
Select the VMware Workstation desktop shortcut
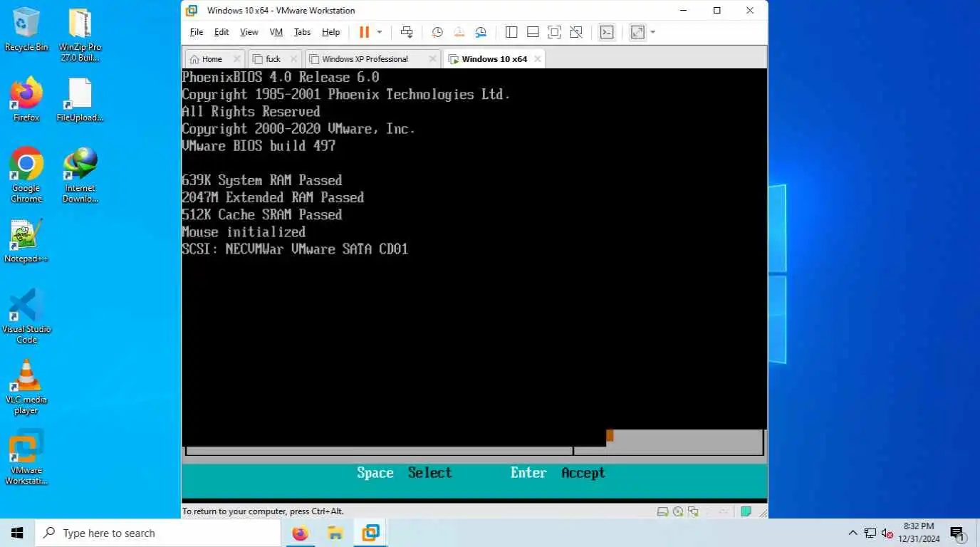tap(26, 457)
